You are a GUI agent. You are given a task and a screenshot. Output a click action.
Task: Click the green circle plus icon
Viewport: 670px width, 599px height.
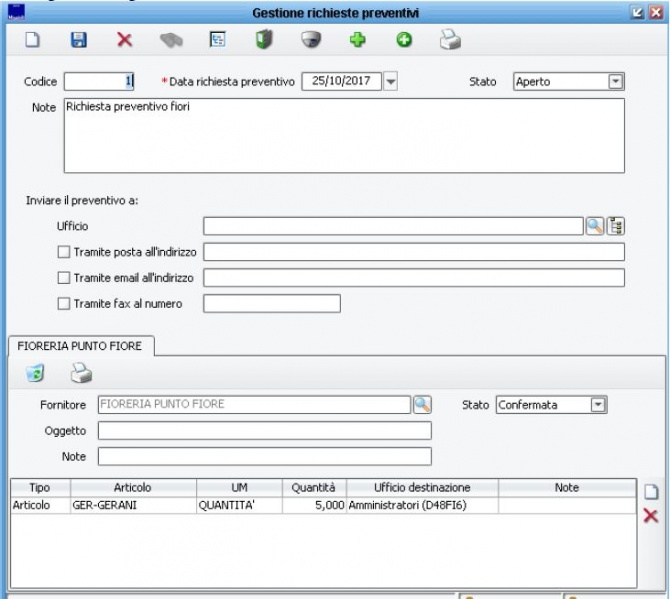403,42
